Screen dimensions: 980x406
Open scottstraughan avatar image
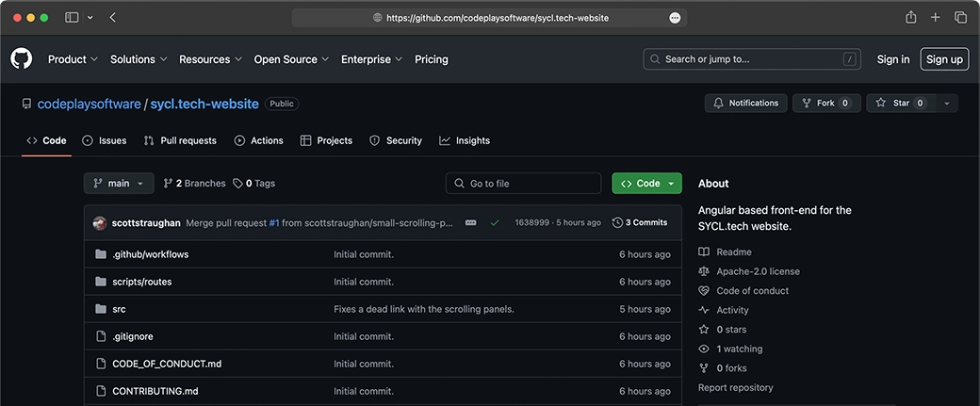(x=100, y=223)
